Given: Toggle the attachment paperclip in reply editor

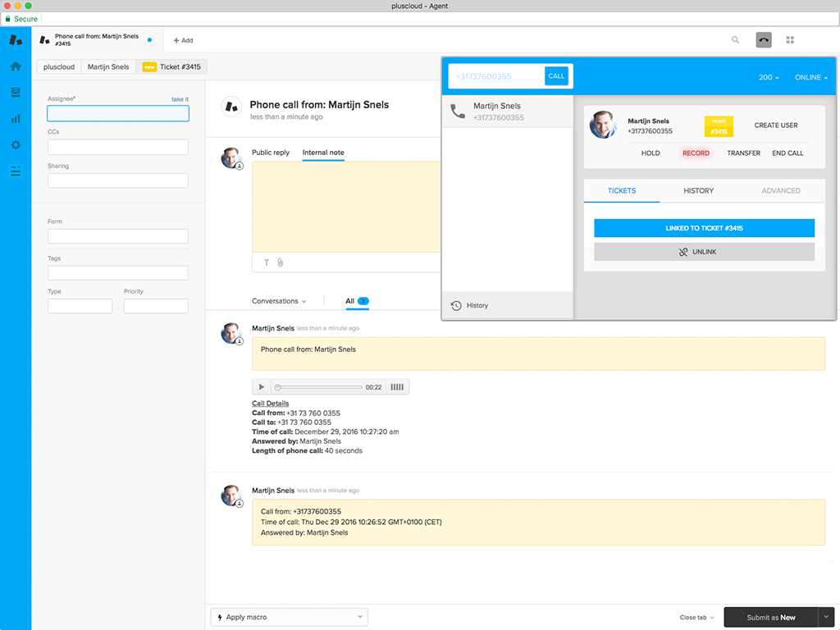Looking at the screenshot, I should pos(279,262).
